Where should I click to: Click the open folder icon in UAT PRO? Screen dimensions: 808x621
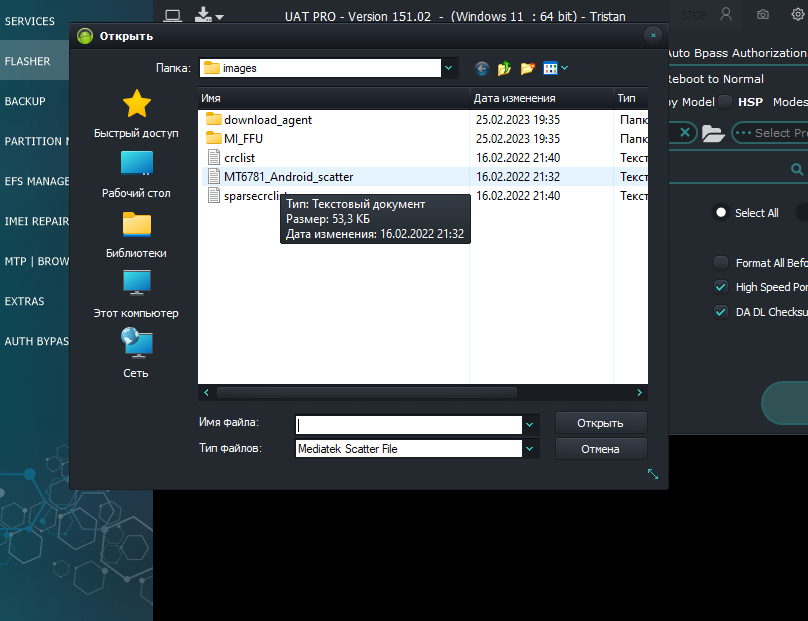[x=713, y=133]
